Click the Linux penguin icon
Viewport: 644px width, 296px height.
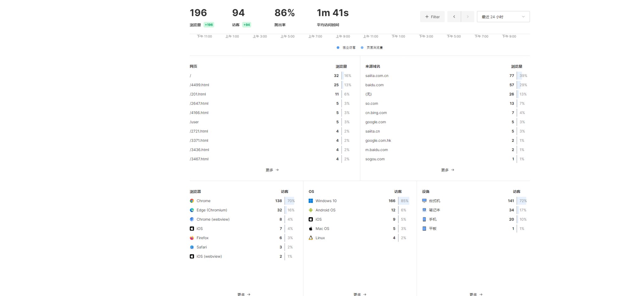click(x=311, y=238)
